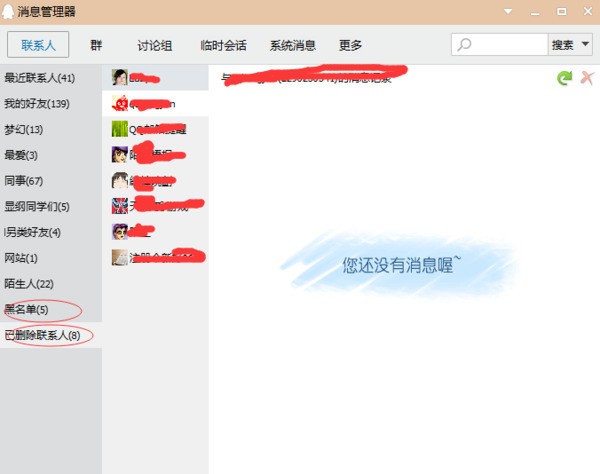Open the 更多 menu
This screenshot has height=474, width=600.
pos(350,45)
